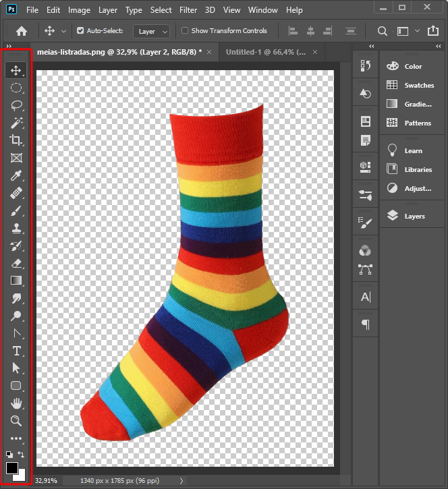Screen dimensions: 448x489
Task: Switch to the Untitled-1 document tab
Action: point(266,52)
